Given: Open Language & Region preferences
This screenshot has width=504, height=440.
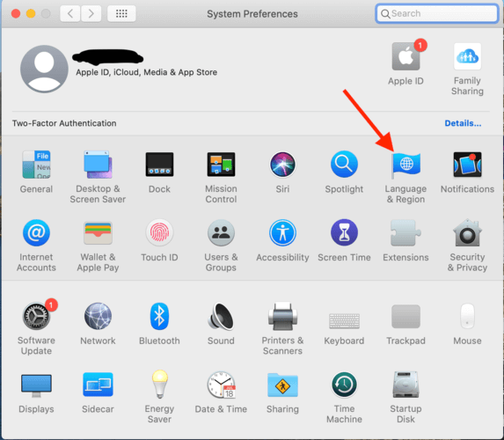Looking at the screenshot, I should point(405,165).
